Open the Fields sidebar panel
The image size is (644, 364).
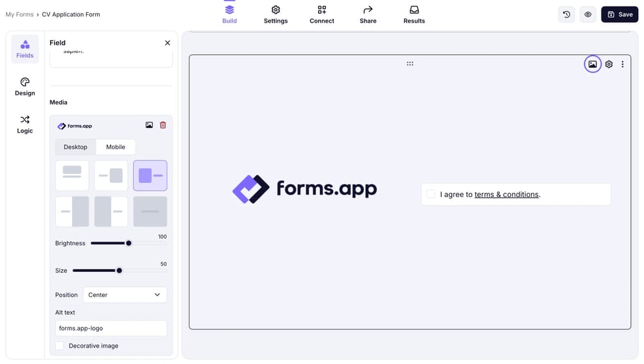click(24, 49)
